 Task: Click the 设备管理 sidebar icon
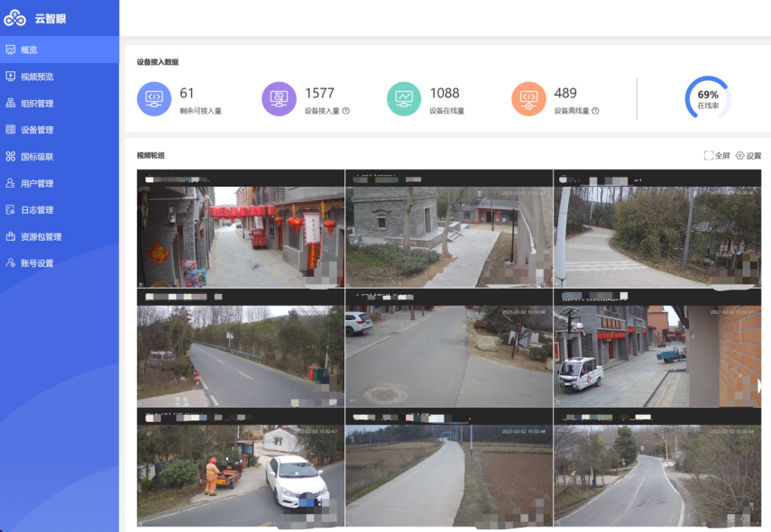11,130
